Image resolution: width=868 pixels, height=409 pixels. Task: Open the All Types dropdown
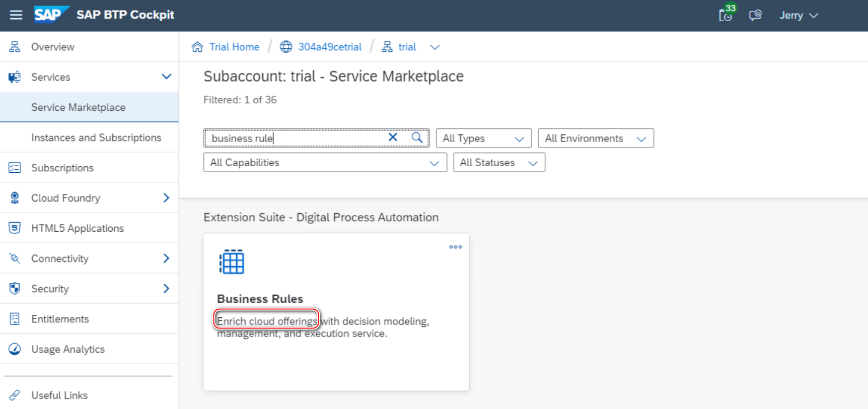483,138
